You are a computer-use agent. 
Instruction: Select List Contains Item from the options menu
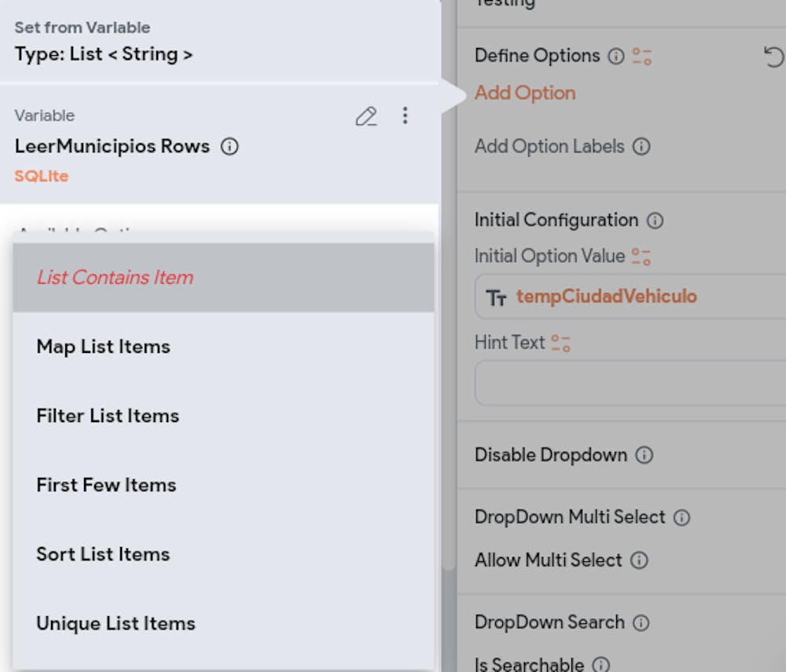pyautogui.click(x=115, y=277)
